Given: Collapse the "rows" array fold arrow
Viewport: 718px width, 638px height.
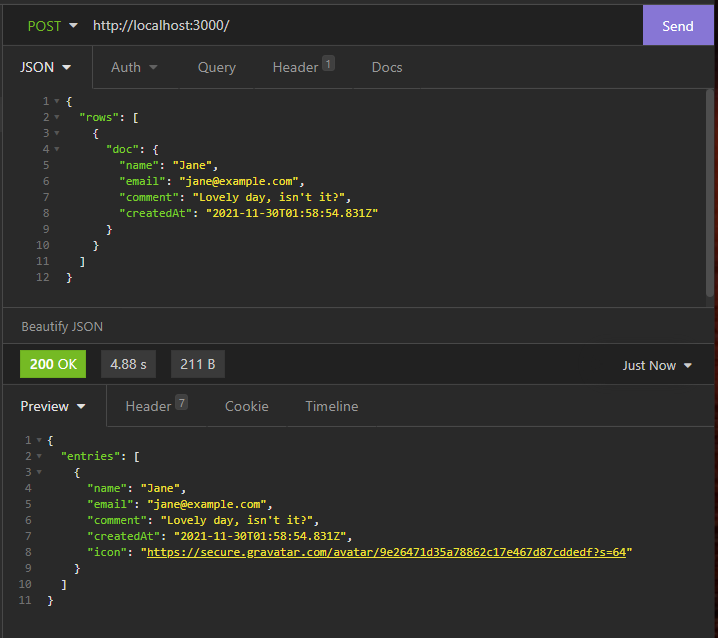Looking at the screenshot, I should [x=57, y=117].
